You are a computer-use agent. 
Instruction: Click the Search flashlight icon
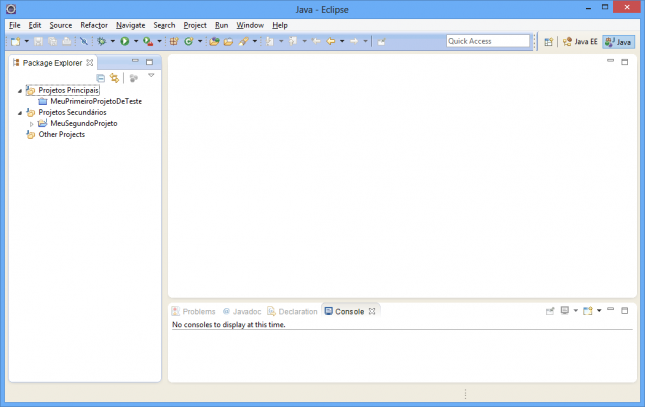click(x=244, y=41)
